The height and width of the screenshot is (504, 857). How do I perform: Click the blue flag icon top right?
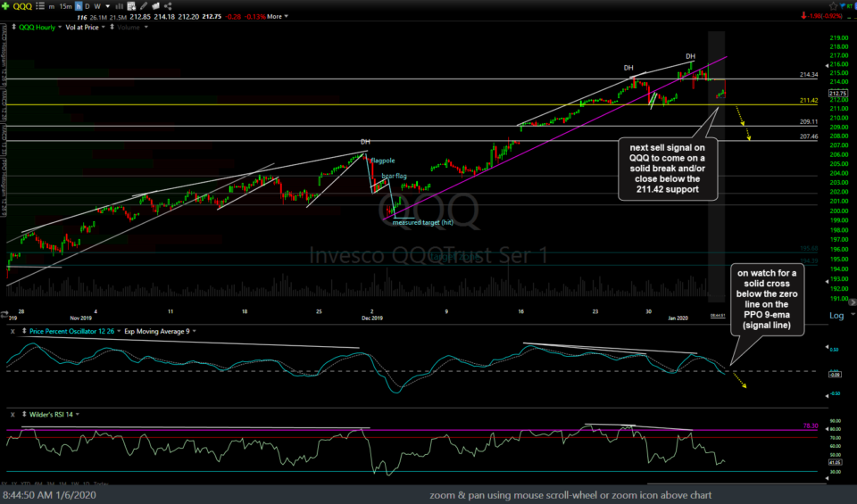(844, 6)
